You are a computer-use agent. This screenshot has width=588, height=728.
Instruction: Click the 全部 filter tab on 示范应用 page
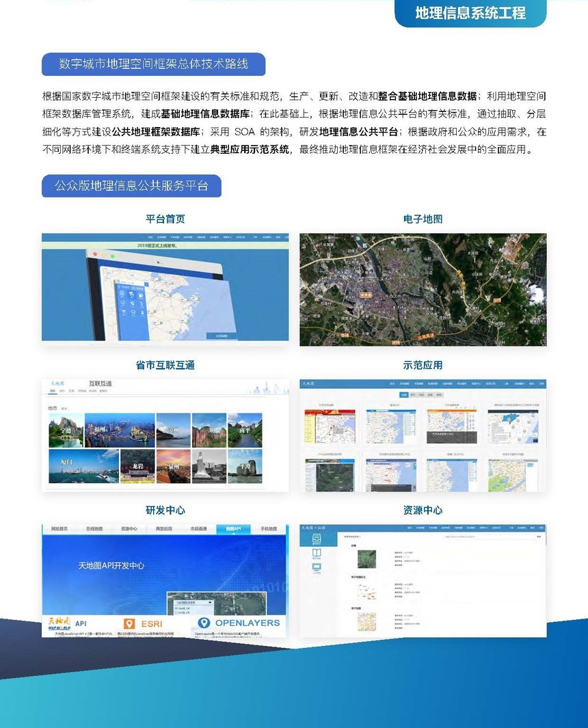pyautogui.click(x=403, y=394)
